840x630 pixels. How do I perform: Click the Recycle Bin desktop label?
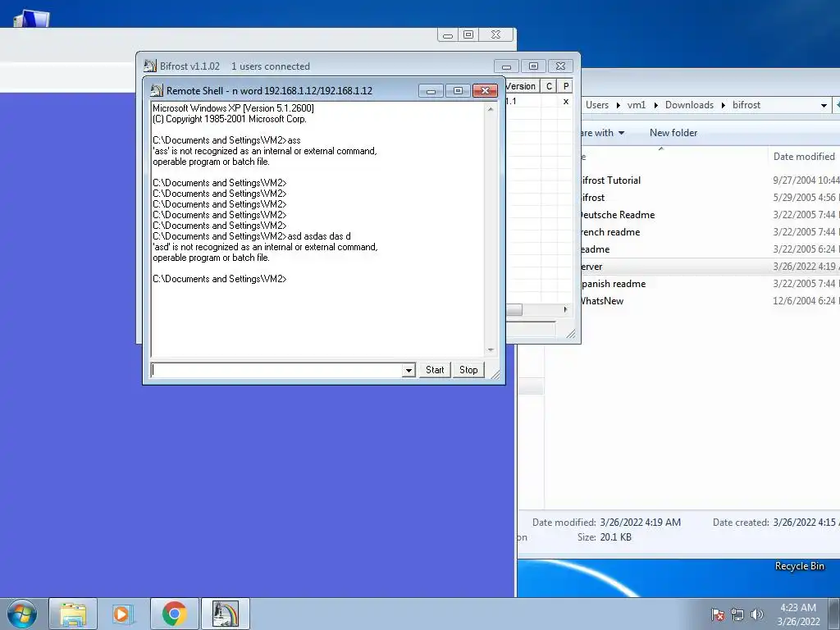click(x=799, y=566)
